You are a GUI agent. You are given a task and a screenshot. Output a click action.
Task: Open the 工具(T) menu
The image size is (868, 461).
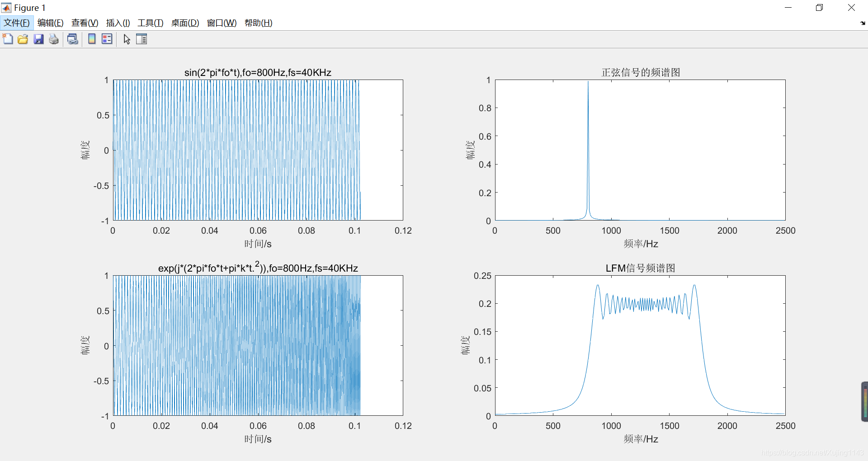[150, 23]
